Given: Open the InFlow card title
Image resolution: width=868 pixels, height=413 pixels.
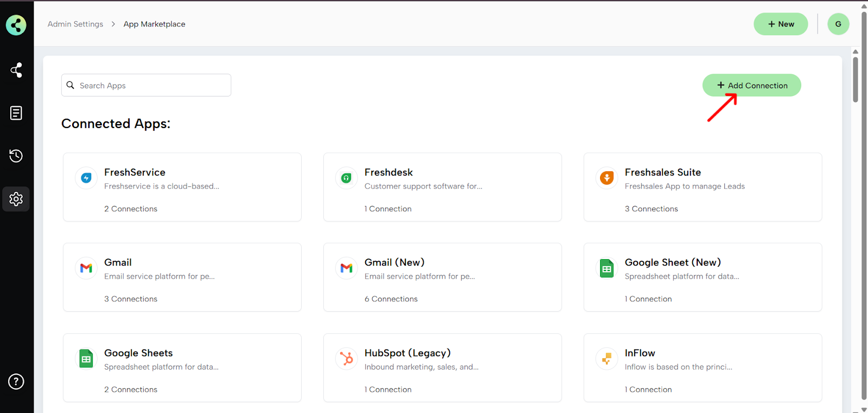Looking at the screenshot, I should tap(640, 353).
